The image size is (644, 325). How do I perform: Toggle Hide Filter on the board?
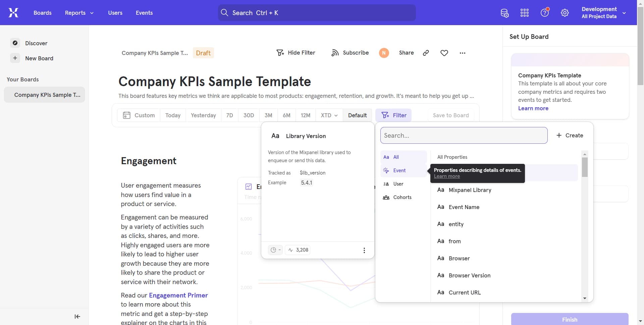pos(296,53)
